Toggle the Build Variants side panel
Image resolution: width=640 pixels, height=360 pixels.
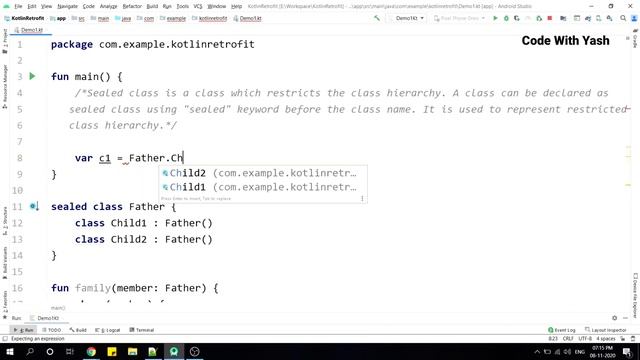point(5,263)
